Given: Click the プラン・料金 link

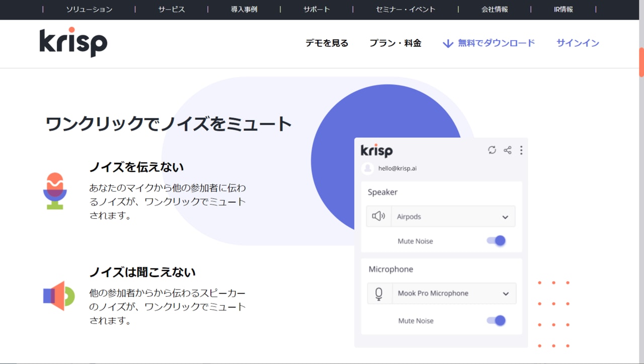Looking at the screenshot, I should (395, 43).
